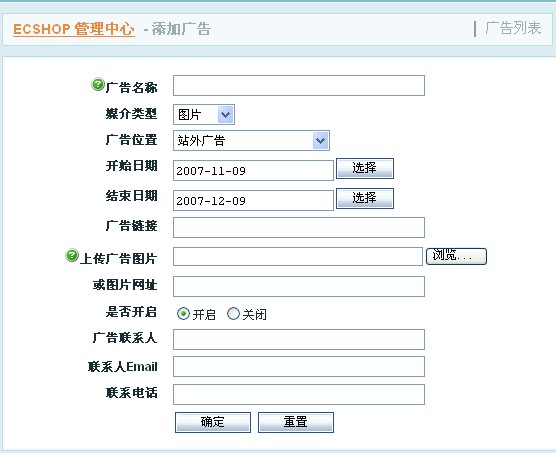This screenshot has height=453, width=556.
Task: Expand the 广告位置 dropdown showing 站外广告
Action: (x=251, y=140)
